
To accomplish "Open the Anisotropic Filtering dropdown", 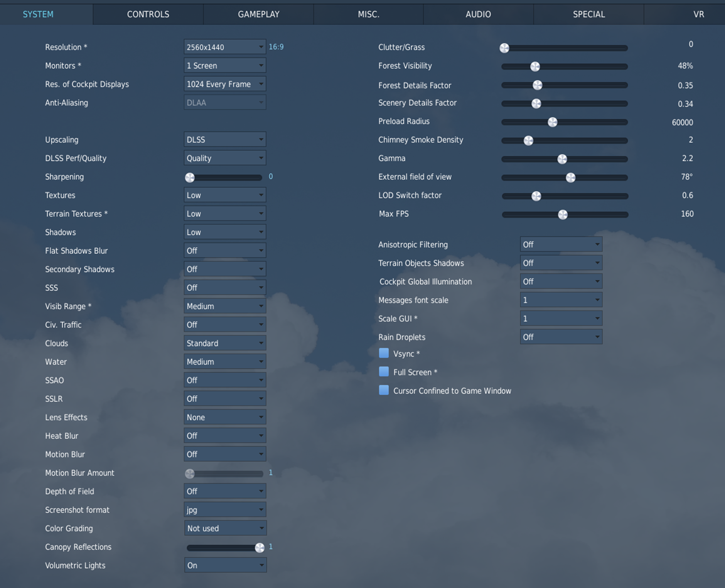I will pyautogui.click(x=561, y=244).
